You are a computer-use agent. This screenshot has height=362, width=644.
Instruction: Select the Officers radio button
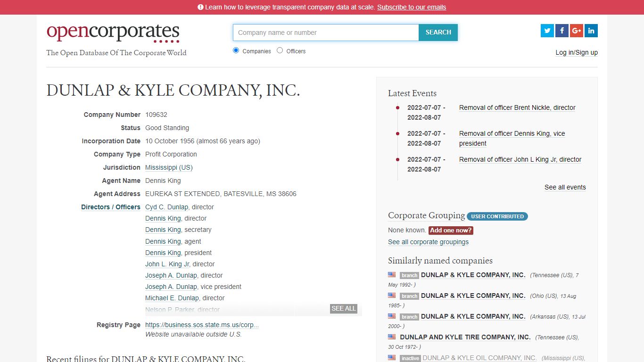tap(280, 50)
